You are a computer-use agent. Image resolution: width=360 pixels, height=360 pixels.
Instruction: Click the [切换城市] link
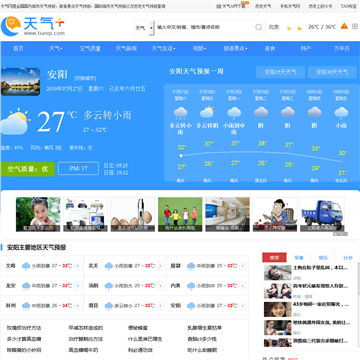point(85,78)
